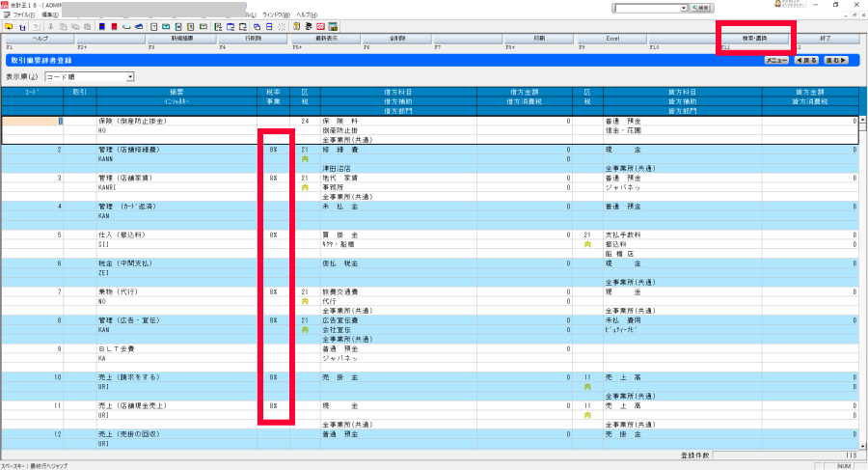Viewport: 868px width, 470px height.
Task: Click the 新規摘要 button
Action: (180, 39)
